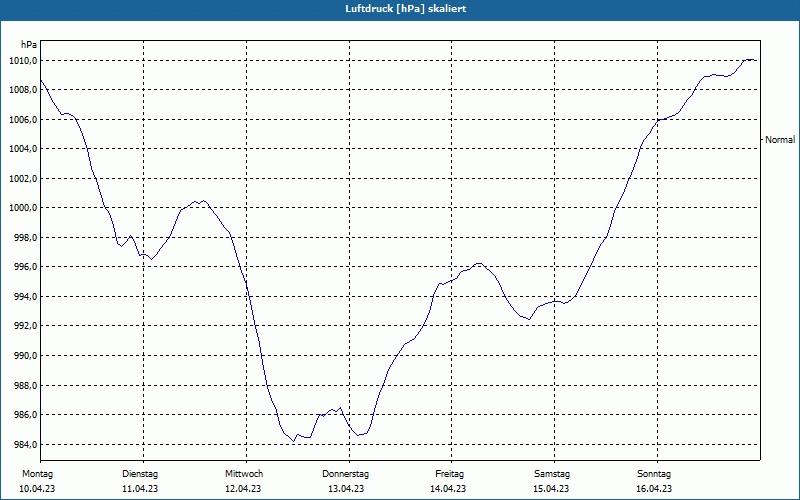Screen dimensions: 800x500
Task: Click the date 15.04.23
Action: [x=551, y=489]
